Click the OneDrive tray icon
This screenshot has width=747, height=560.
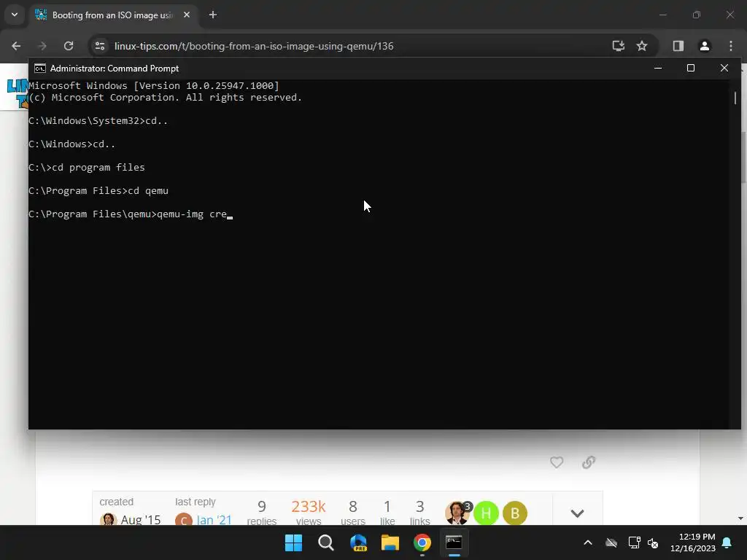pyautogui.click(x=611, y=542)
